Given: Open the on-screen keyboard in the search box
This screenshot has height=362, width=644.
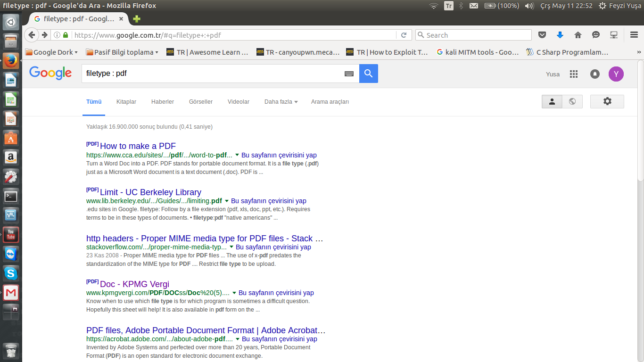Looking at the screenshot, I should (x=349, y=74).
